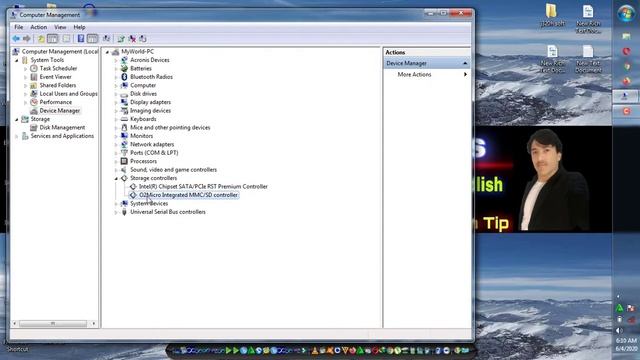Expand the Task Scheduler node
This screenshot has width=640, height=360.
(26, 69)
